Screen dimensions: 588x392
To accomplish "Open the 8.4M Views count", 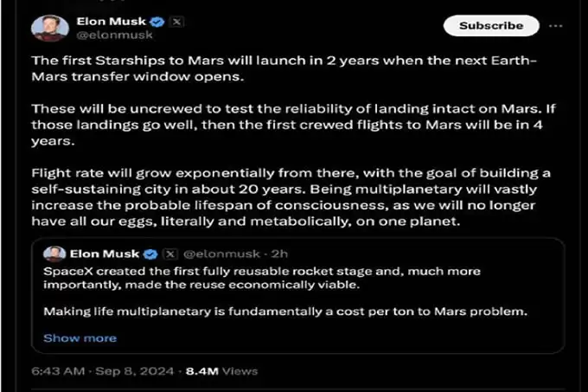I will [x=221, y=371].
